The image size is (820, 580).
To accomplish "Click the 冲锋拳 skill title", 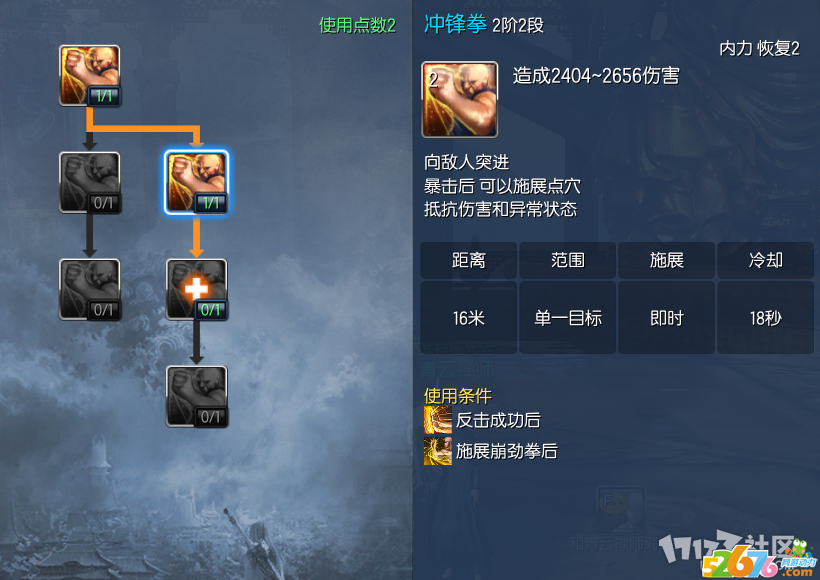I will click(455, 24).
